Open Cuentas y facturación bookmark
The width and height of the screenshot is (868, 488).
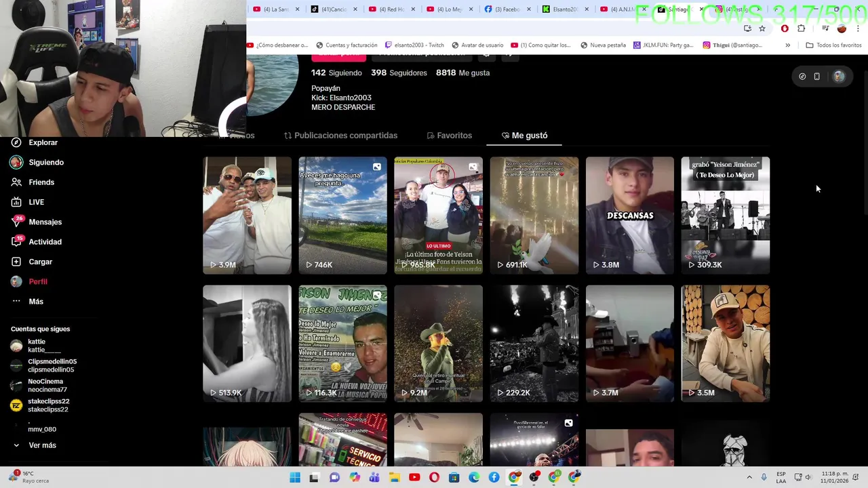coord(346,45)
